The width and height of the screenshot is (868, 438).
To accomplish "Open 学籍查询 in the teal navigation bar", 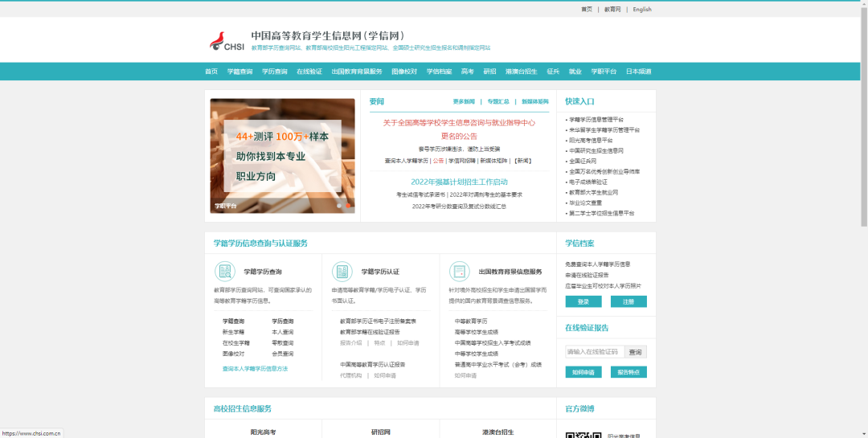I will pyautogui.click(x=240, y=72).
